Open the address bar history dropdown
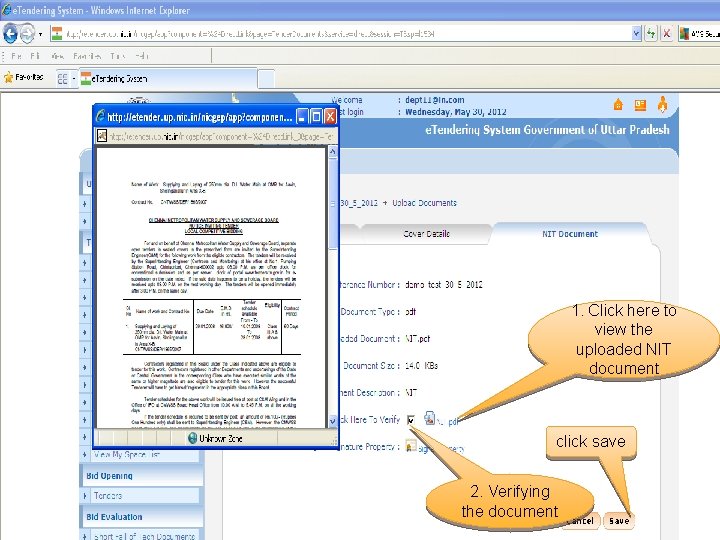The width and height of the screenshot is (720, 540). [636, 34]
